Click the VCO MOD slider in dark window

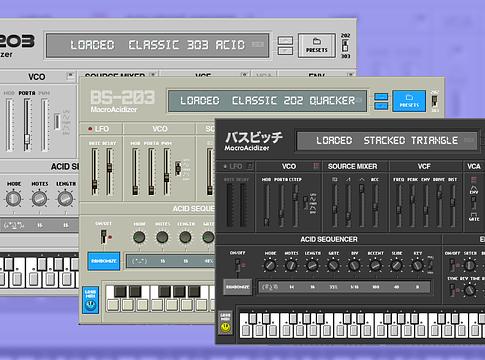pos(266,206)
